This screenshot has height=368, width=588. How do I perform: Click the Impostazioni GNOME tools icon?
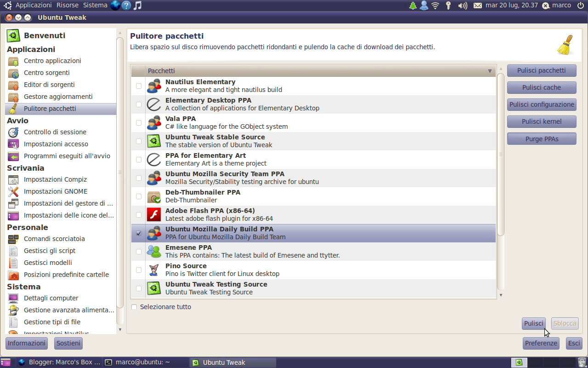point(14,191)
